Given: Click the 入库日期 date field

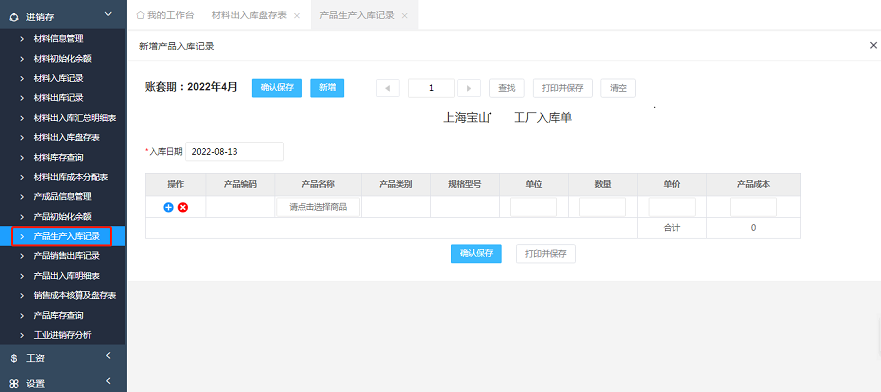Looking at the screenshot, I should [x=234, y=152].
